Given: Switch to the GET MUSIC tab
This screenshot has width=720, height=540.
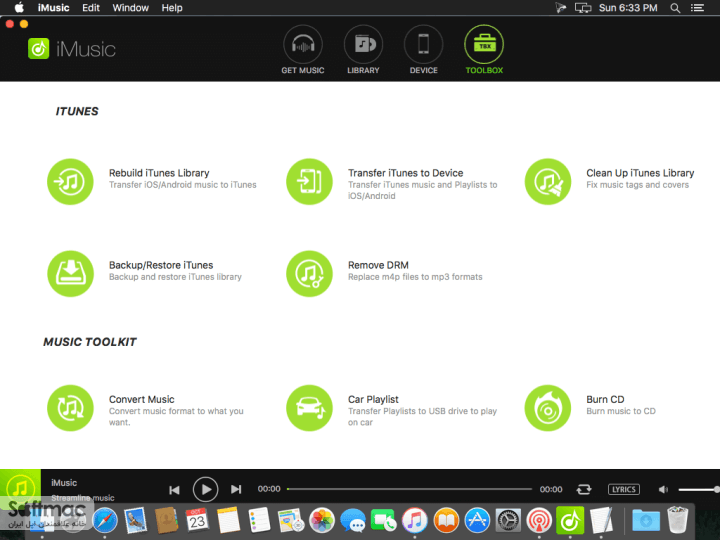Looking at the screenshot, I should tap(303, 50).
